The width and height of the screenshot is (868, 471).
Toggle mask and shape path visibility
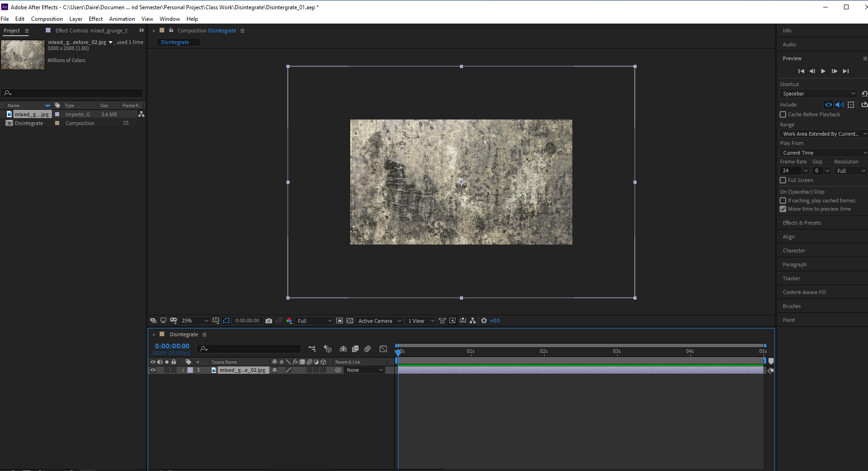click(226, 320)
